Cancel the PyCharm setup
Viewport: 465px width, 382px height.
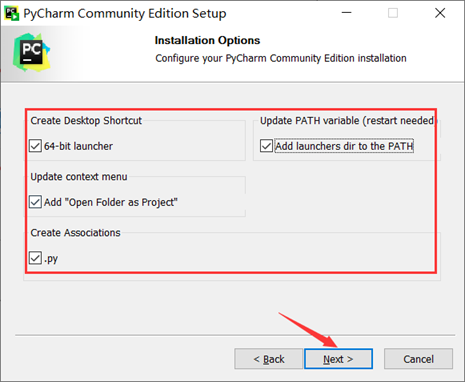[418, 359]
